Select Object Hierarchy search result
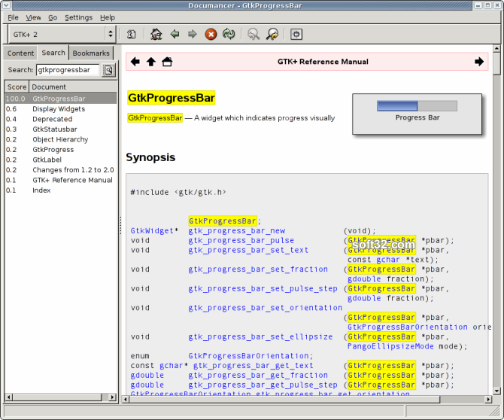This screenshot has width=504, height=420. [x=61, y=139]
